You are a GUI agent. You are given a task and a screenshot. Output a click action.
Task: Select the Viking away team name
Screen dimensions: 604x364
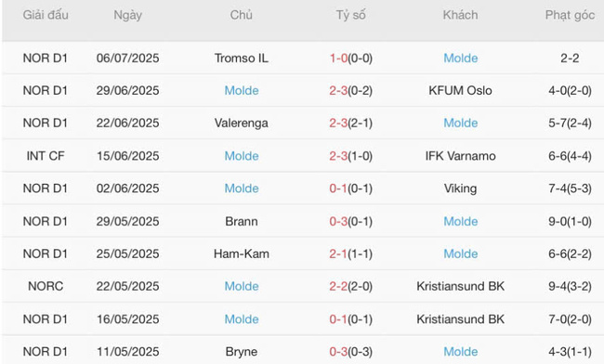click(x=460, y=188)
